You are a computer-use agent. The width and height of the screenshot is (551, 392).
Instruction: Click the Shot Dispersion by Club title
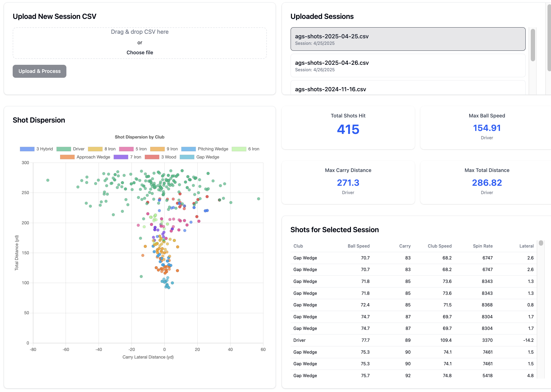(x=140, y=137)
